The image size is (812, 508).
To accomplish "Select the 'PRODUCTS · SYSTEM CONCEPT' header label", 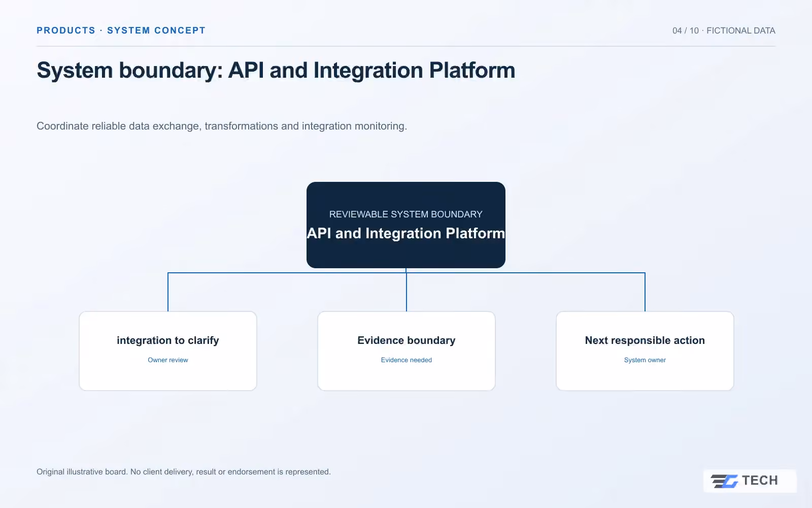I will coord(121,30).
